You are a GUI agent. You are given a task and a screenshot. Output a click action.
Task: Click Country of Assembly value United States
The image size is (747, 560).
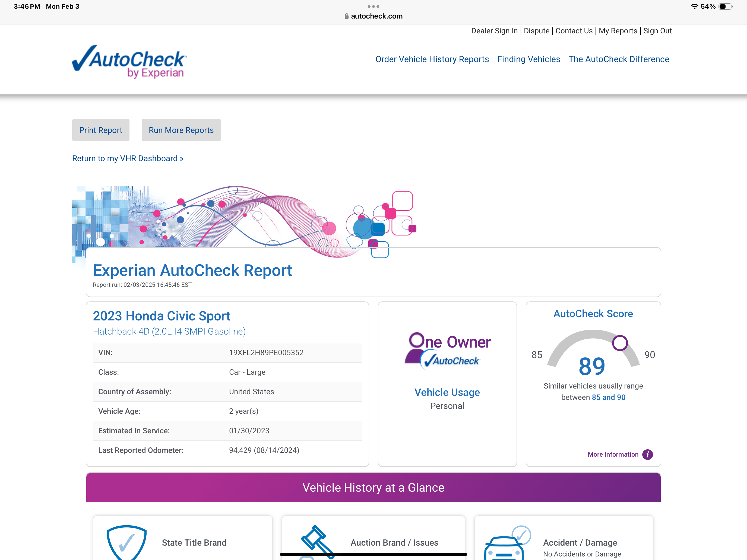pos(252,392)
